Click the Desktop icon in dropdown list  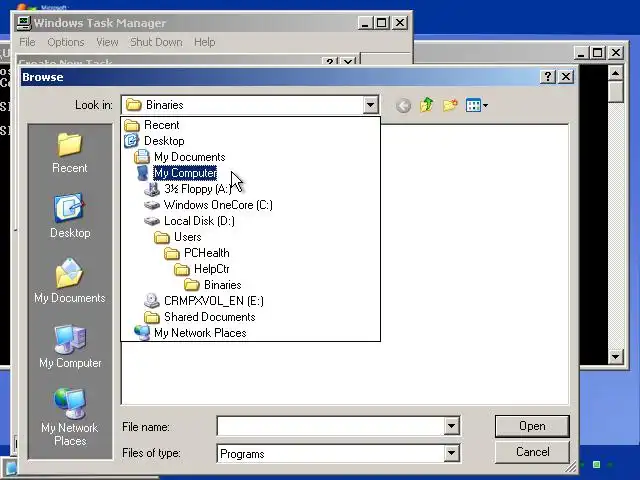[131, 141]
